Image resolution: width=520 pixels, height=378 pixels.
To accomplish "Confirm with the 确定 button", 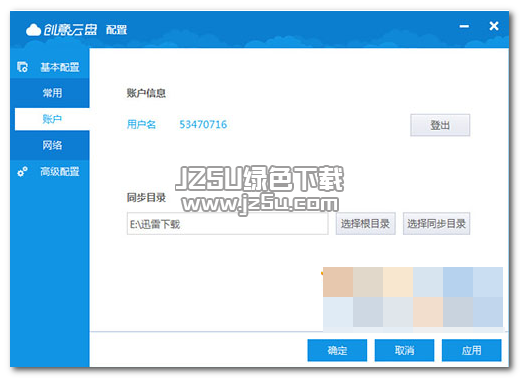I will (x=337, y=350).
